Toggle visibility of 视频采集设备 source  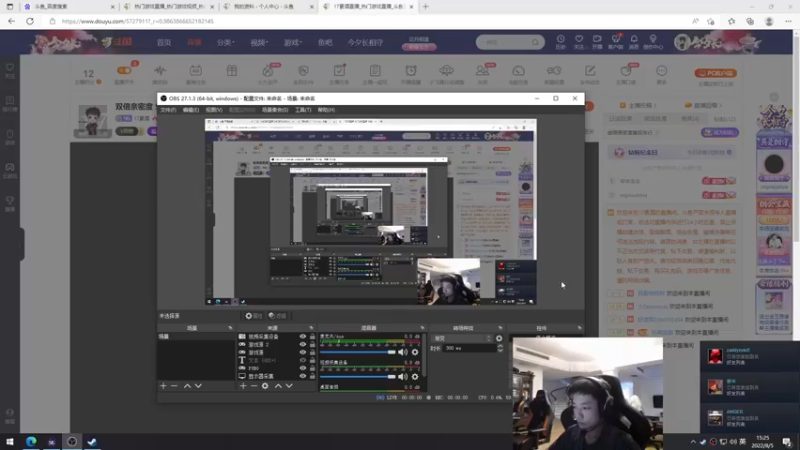303,337
